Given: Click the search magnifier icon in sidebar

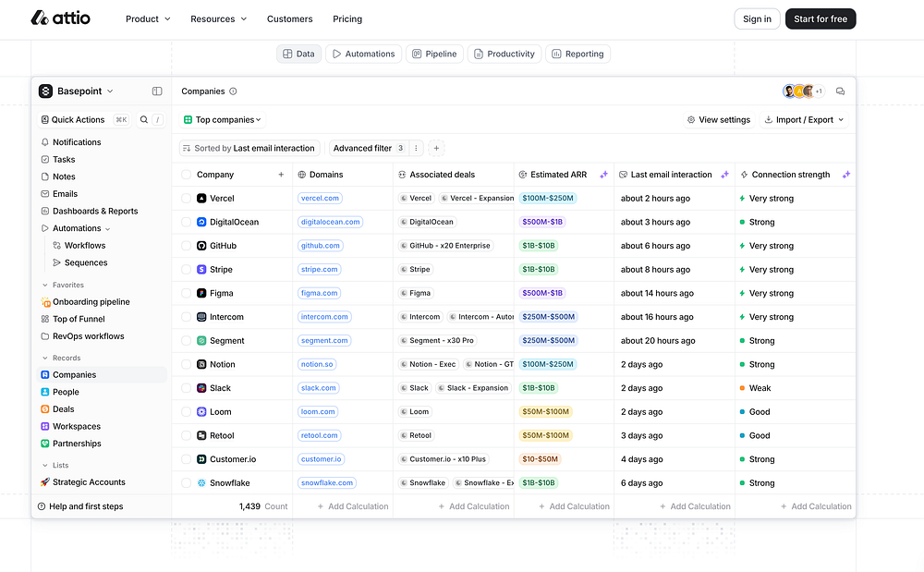Looking at the screenshot, I should click(144, 120).
